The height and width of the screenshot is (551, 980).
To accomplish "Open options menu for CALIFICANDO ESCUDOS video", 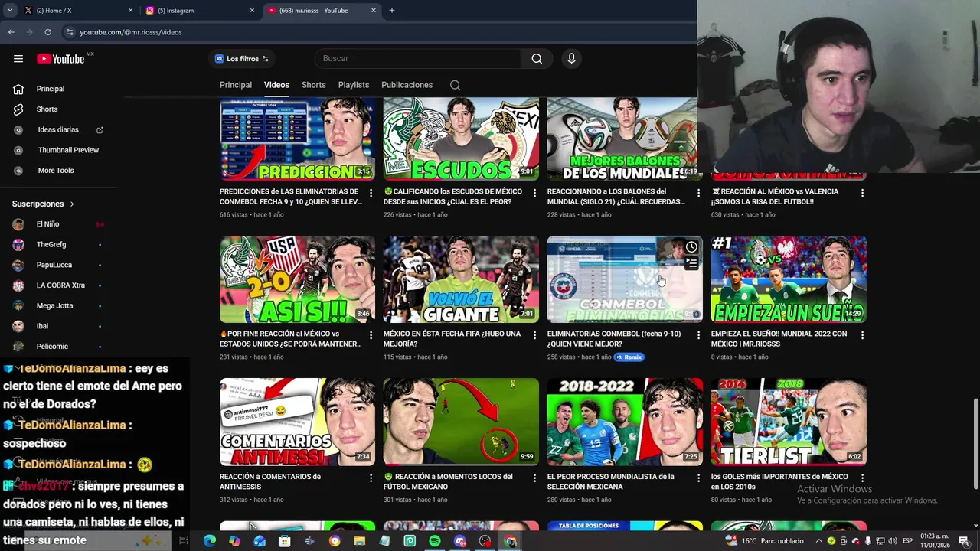I will (534, 193).
